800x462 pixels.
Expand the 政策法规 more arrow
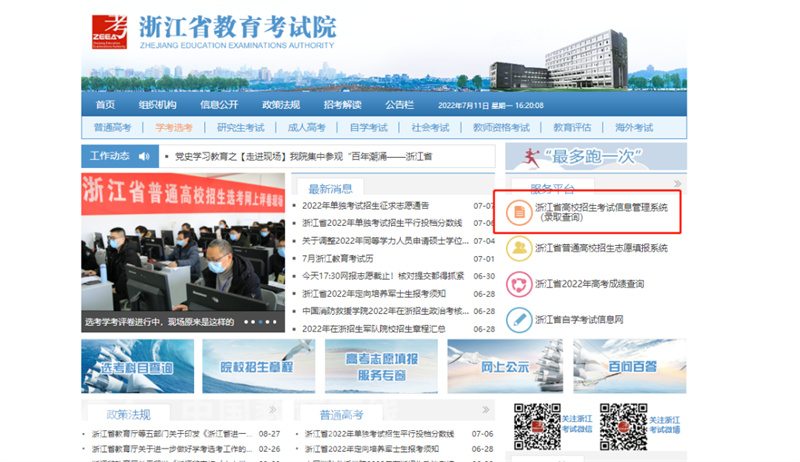point(273,409)
